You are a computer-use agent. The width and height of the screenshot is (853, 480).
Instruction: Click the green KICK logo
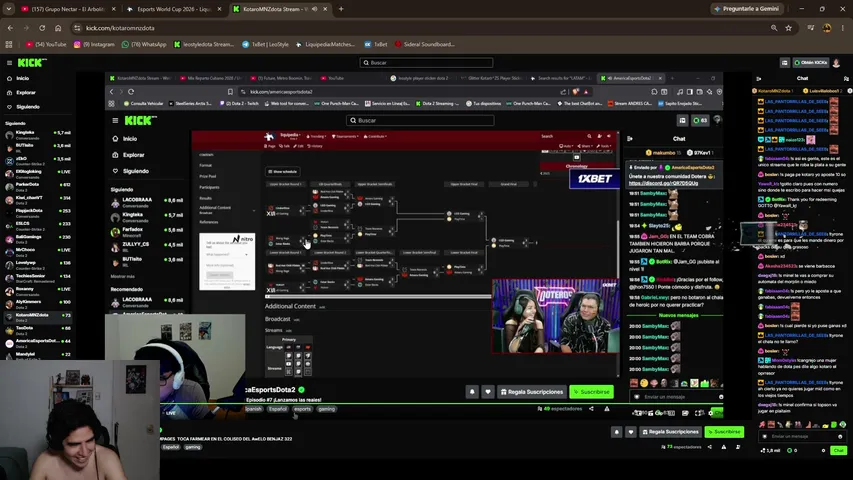tap(32, 63)
